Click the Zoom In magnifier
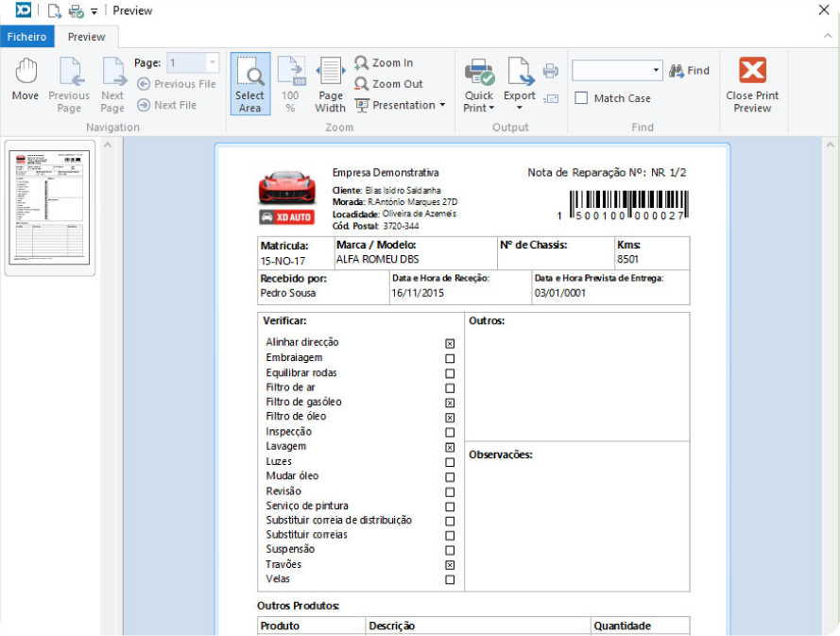 (x=384, y=63)
